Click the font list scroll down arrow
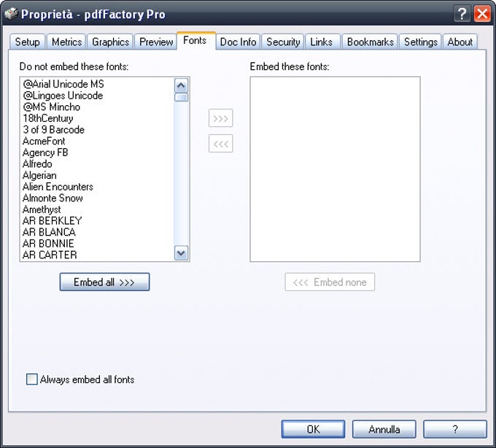The image size is (496, 448). coord(181,253)
